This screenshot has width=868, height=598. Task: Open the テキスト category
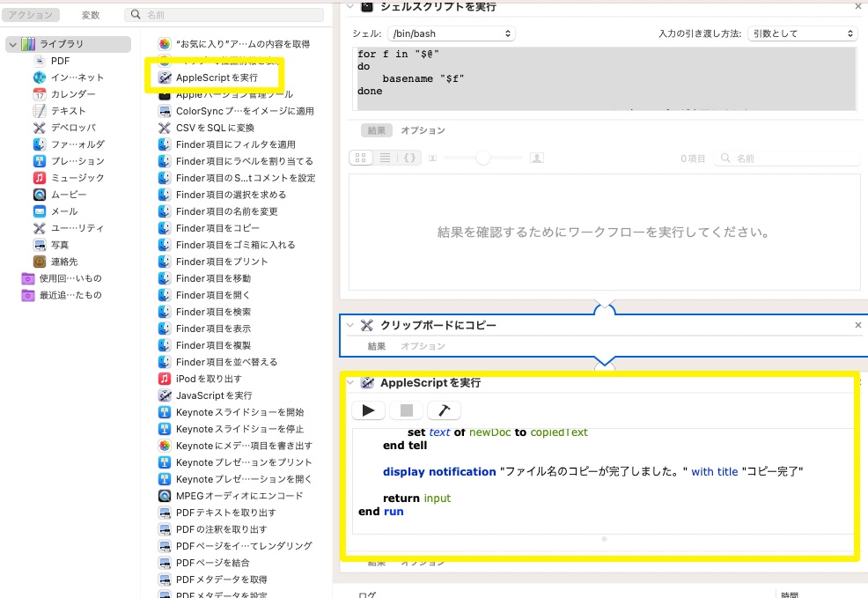point(69,111)
